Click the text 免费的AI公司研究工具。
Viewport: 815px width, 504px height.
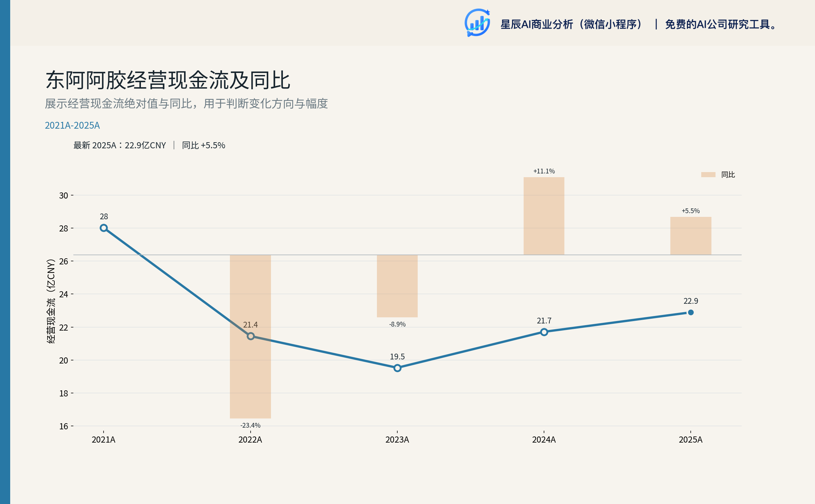(721, 24)
